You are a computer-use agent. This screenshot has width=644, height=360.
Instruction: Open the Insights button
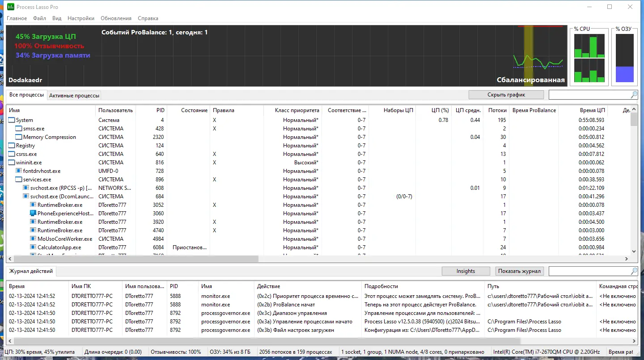466,271
